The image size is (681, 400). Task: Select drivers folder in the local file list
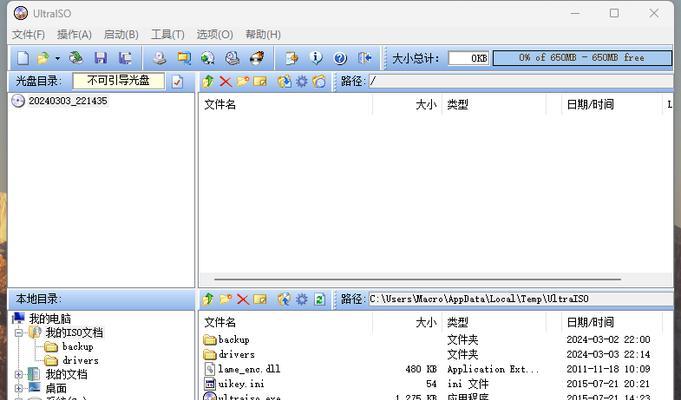click(236, 354)
